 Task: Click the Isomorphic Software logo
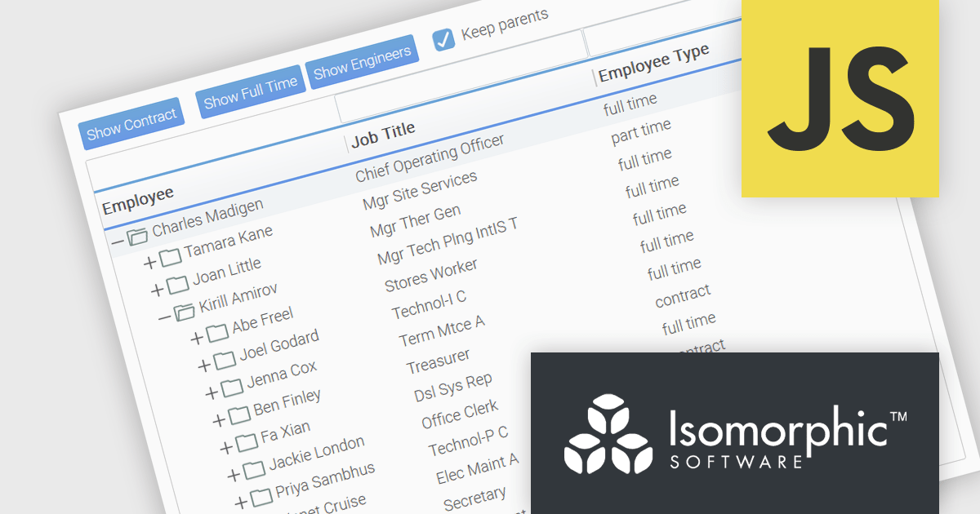(735, 433)
